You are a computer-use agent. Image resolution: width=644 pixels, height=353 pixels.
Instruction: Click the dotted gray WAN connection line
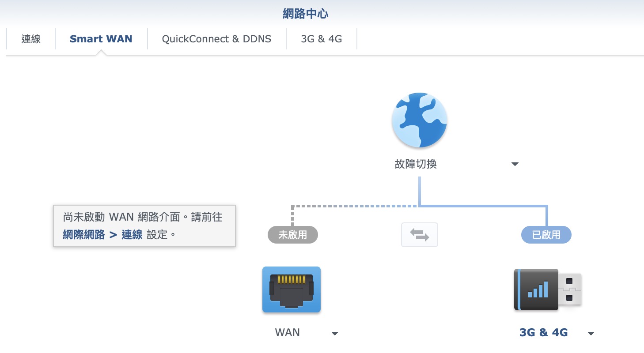[x=353, y=206]
